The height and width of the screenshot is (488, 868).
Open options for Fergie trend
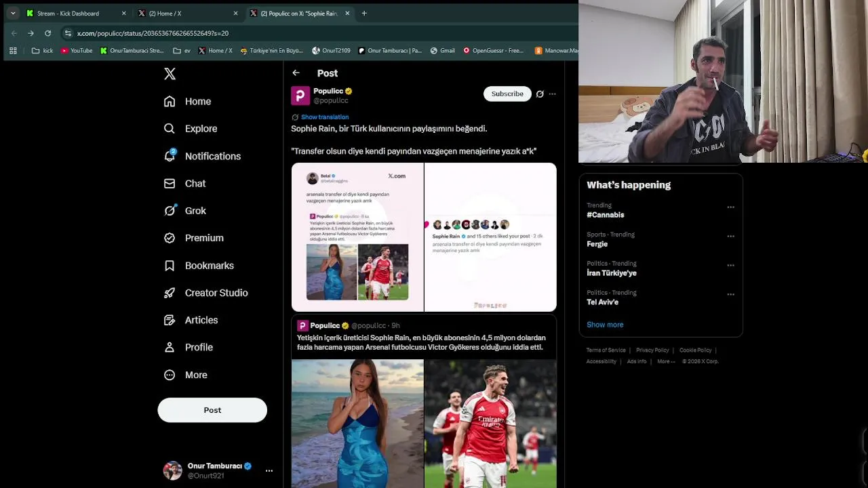point(730,237)
